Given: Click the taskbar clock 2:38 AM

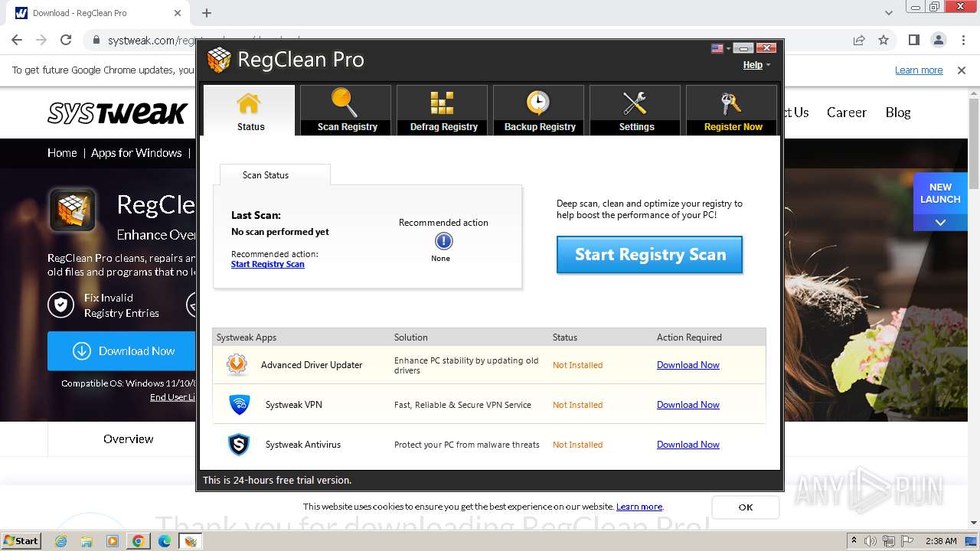Looking at the screenshot, I should [941, 541].
